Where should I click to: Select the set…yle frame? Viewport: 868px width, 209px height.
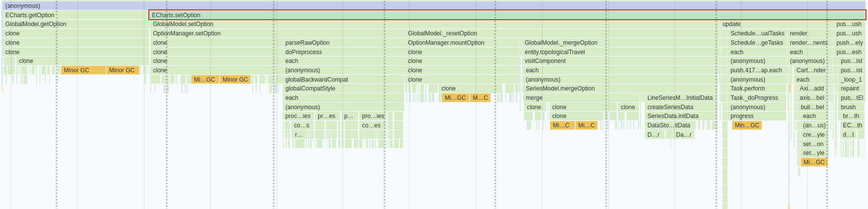coord(813,153)
